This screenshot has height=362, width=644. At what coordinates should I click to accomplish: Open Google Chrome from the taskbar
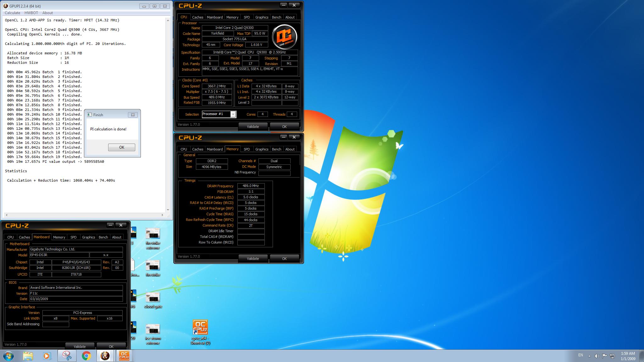point(86,356)
